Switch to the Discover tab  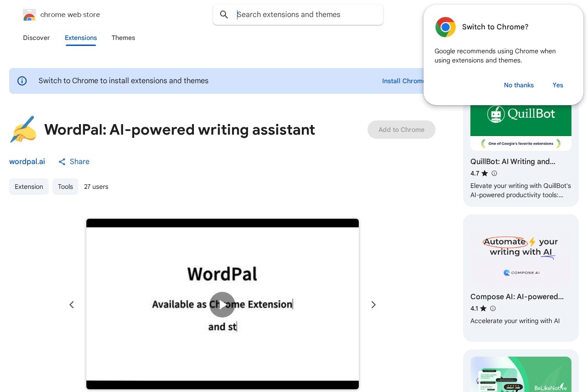[36, 38]
